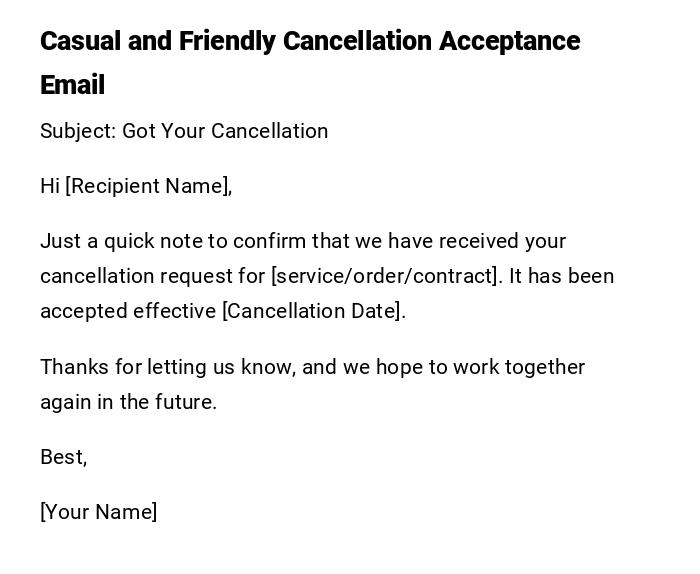Click the phrase "again in the future."
Image resolution: width=700 pixels, height=574 pixels.
[128, 402]
